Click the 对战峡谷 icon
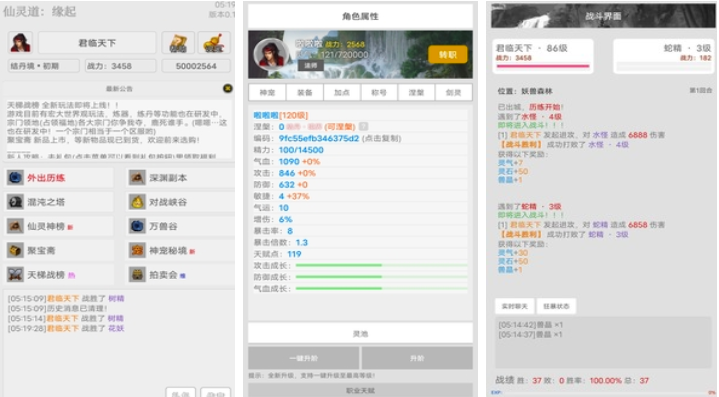This screenshot has width=719, height=397. pyautogui.click(x=137, y=202)
